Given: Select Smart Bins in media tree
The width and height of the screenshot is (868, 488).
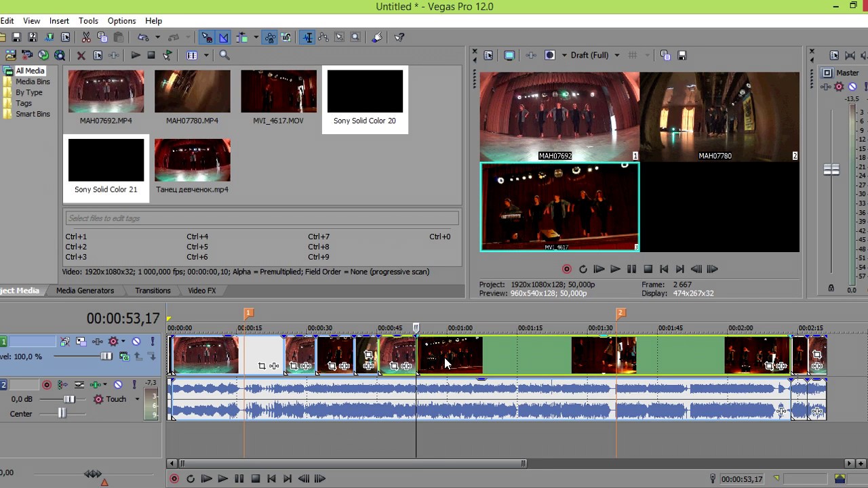Looking at the screenshot, I should pos(33,114).
